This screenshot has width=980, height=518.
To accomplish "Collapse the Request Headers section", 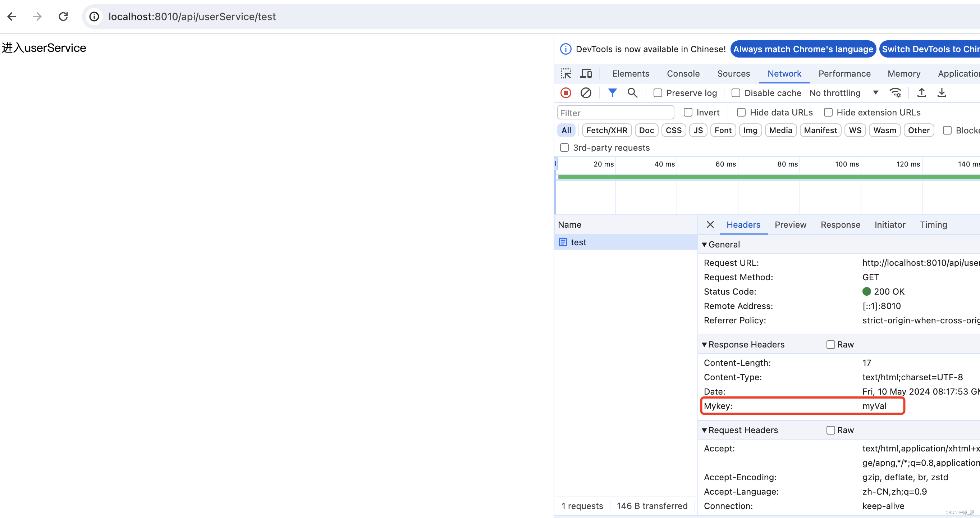I will tap(704, 431).
